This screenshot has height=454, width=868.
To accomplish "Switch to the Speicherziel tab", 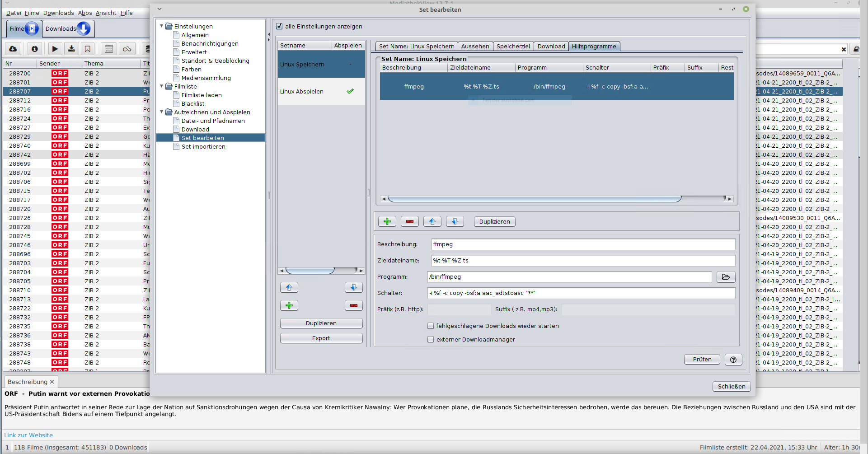I will pos(513,46).
